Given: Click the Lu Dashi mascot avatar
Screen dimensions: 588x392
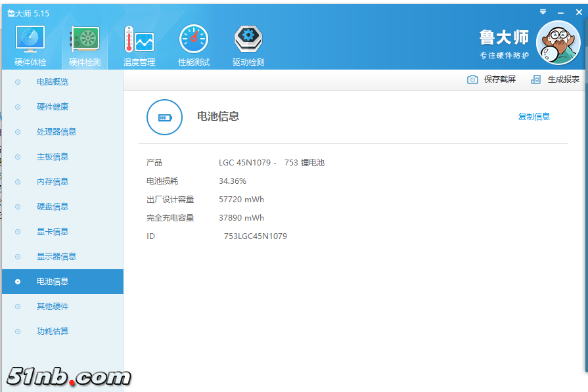Looking at the screenshot, I should click(x=558, y=43).
